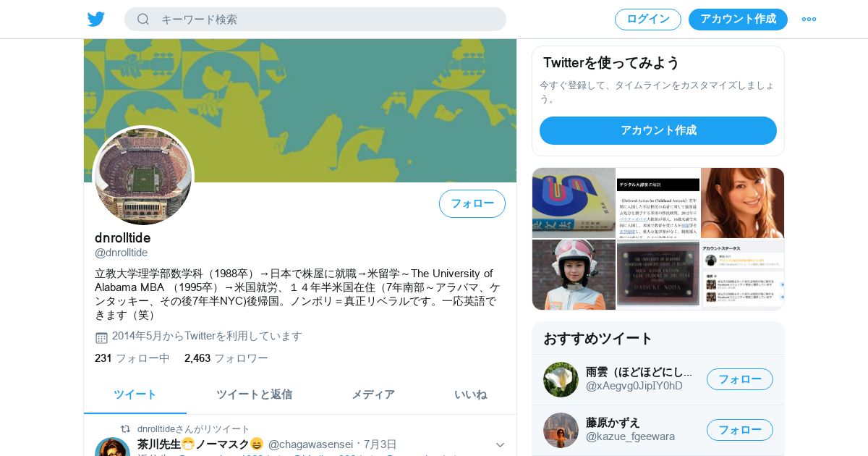Viewport: 868px width, 456px height.
Task: Expand the tweet options chevron
Action: coord(500,444)
